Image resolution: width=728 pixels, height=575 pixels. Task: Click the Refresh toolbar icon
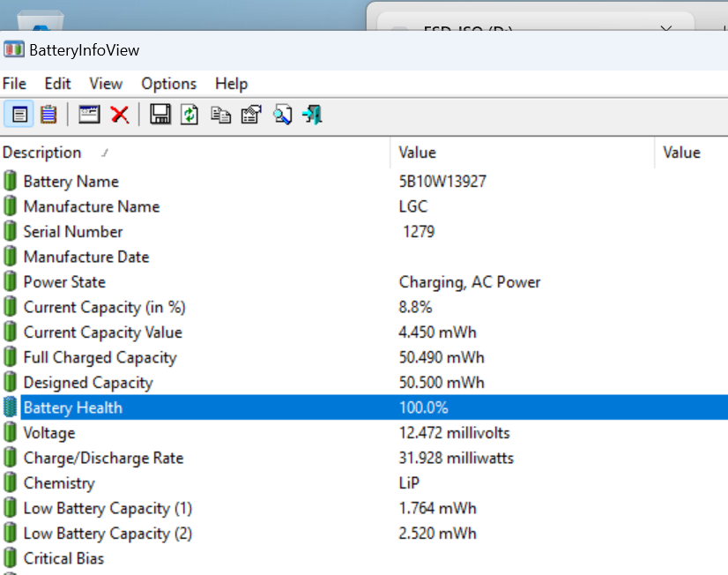(189, 115)
